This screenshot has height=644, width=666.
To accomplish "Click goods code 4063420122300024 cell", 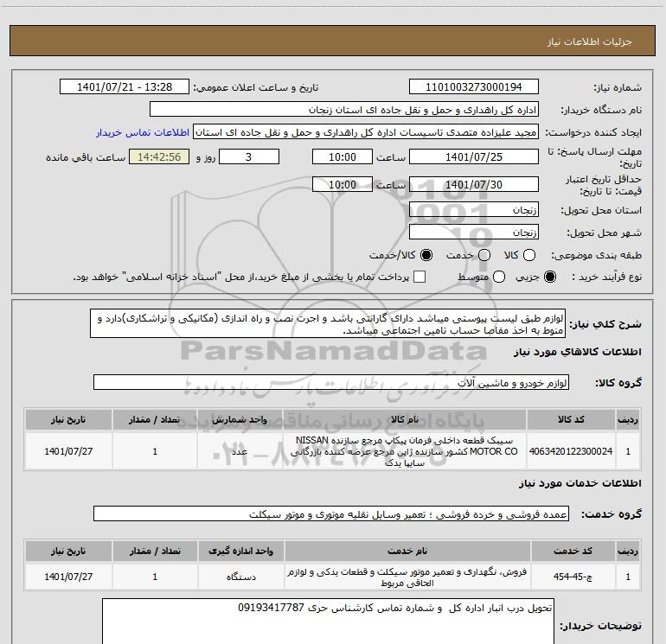I will [x=571, y=451].
